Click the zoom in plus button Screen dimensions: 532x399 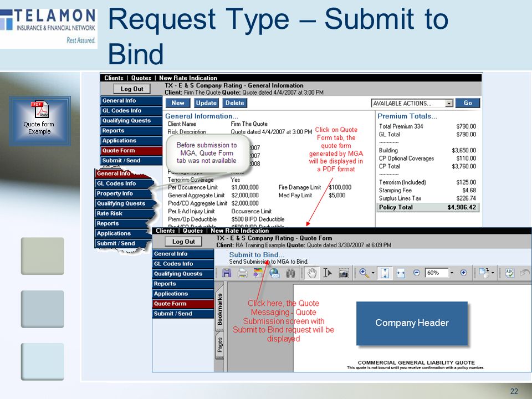pos(463,273)
